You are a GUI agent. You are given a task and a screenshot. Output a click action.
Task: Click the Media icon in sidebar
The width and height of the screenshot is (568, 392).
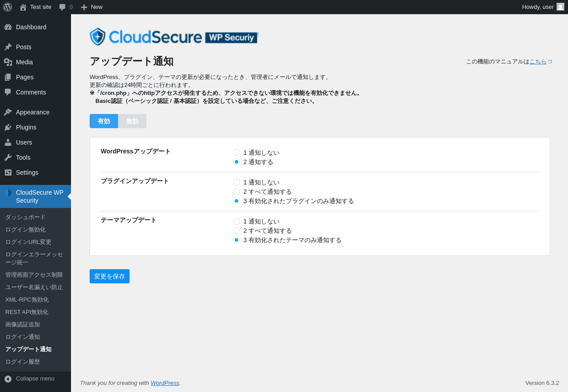8,62
